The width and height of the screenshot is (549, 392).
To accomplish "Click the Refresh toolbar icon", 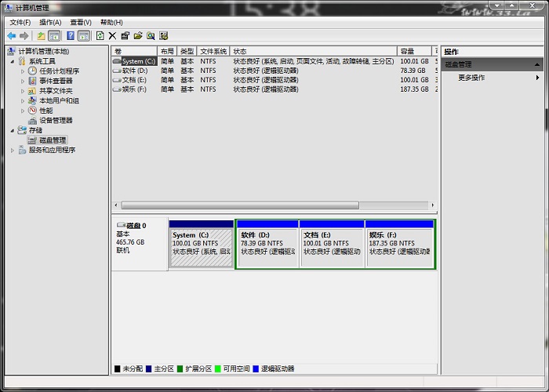I will tap(100, 36).
